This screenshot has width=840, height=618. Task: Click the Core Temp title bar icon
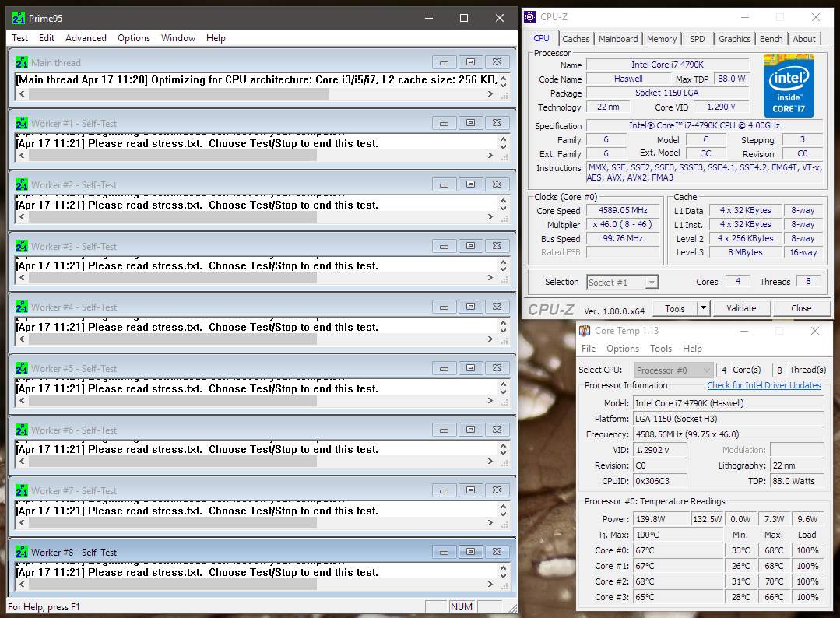coord(585,331)
